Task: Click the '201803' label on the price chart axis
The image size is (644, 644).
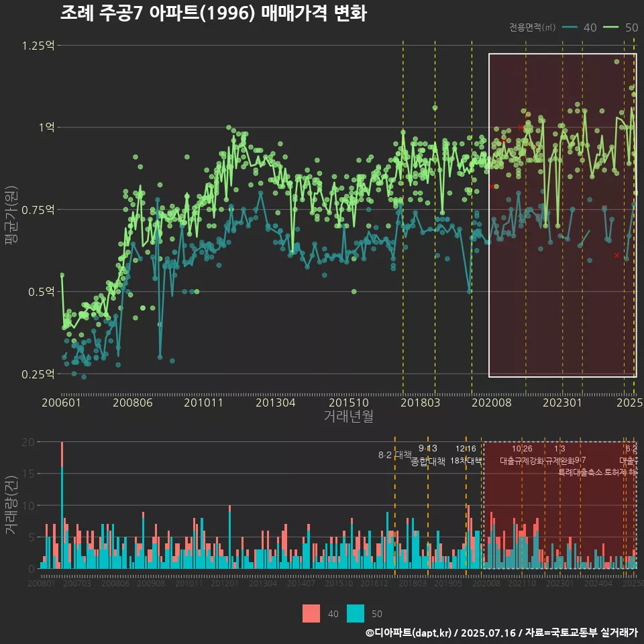Action: tap(420, 402)
